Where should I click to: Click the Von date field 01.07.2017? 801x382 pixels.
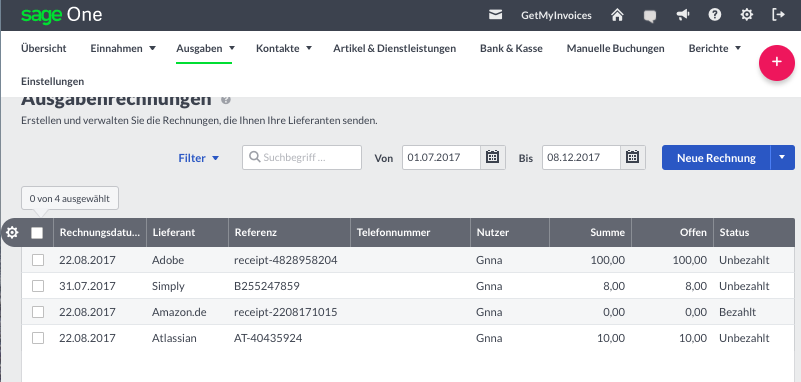click(x=441, y=157)
